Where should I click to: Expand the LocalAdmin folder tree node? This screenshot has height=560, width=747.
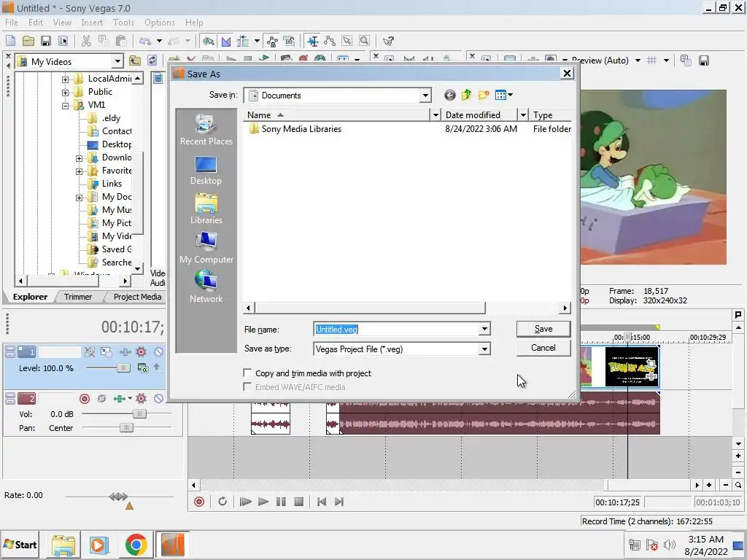[x=65, y=79]
